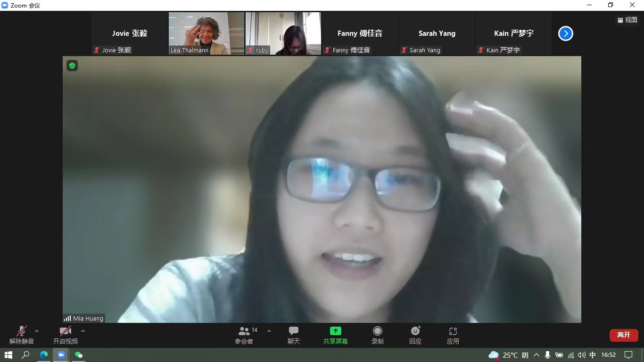Click Jovie 张毅 muted microphone icon
This screenshot has height=362, width=644.
pyautogui.click(x=97, y=50)
